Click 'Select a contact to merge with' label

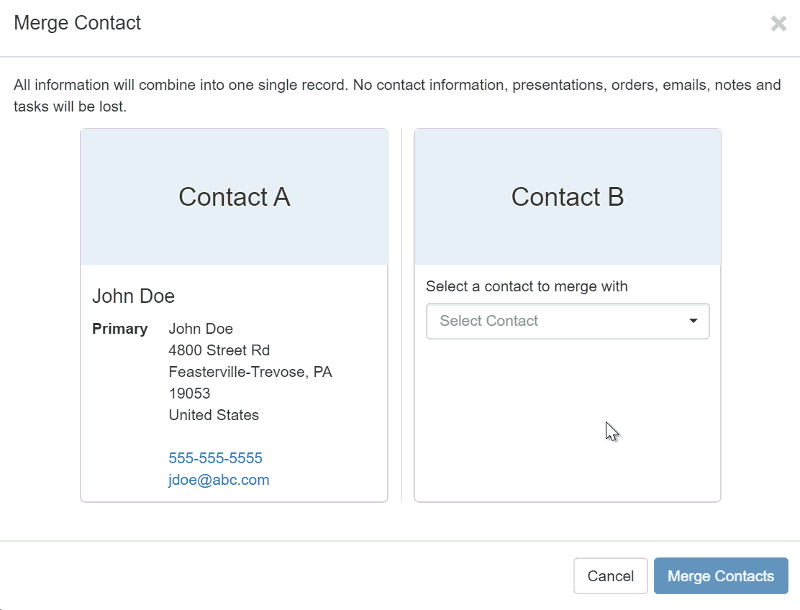pos(527,287)
